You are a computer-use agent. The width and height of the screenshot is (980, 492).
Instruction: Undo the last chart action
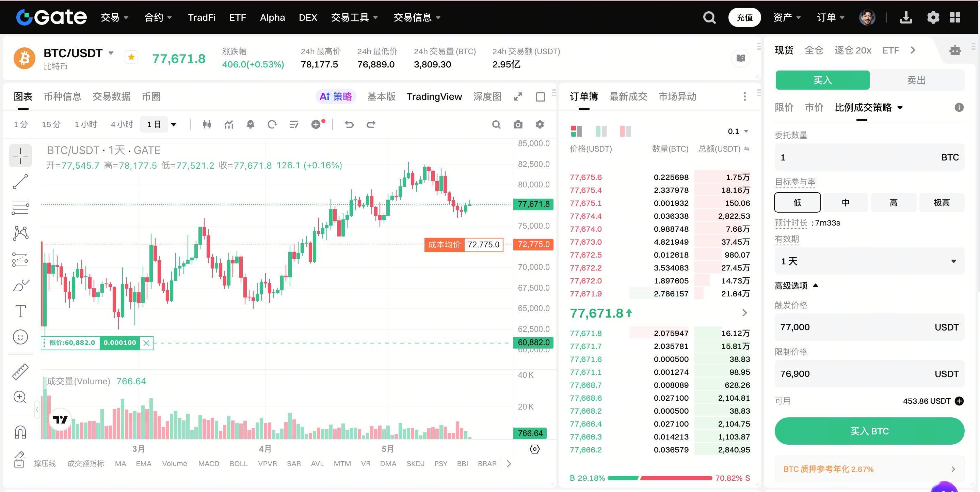[349, 124]
